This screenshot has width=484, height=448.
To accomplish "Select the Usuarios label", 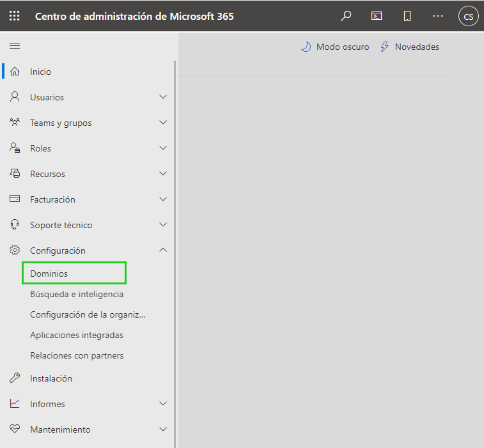I will (47, 98).
